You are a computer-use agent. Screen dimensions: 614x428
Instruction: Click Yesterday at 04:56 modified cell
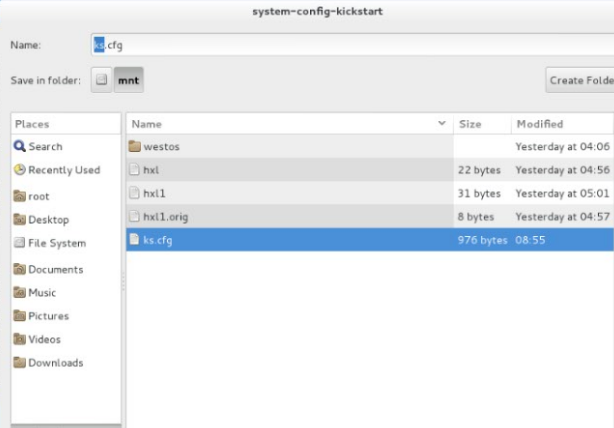click(562, 170)
